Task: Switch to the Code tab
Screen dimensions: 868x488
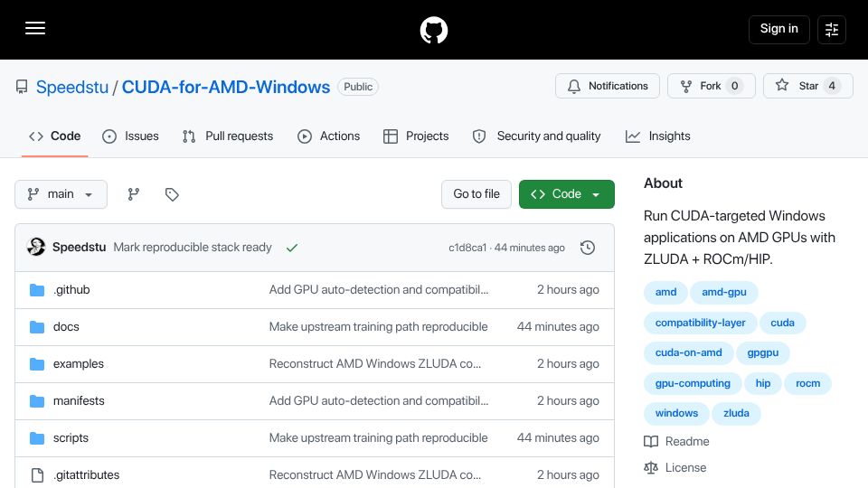Action: click(x=55, y=136)
